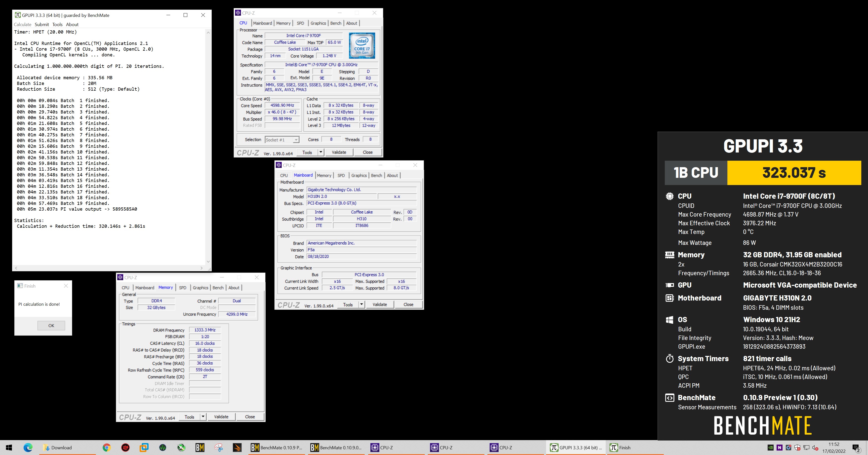Click Close button in processor CPU-Z window
868x455 pixels.
tap(368, 152)
